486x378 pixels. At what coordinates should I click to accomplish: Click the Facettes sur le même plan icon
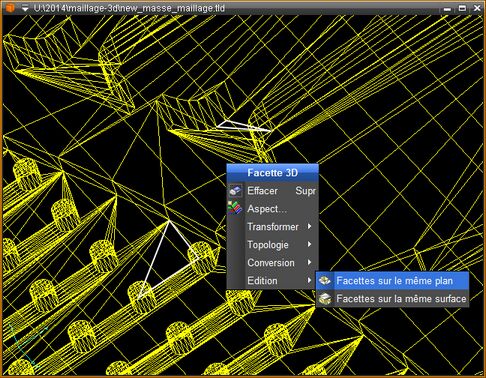tap(325, 280)
